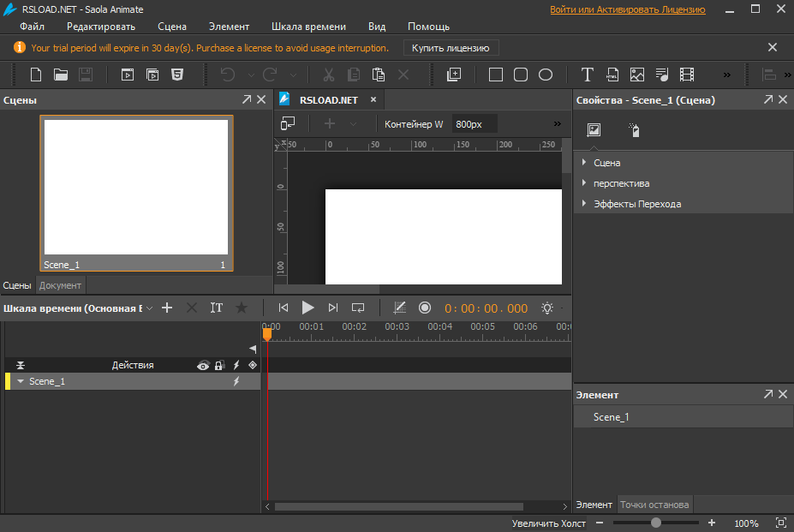Toggle the auto-keyframe record button
The image size is (794, 532).
[424, 308]
